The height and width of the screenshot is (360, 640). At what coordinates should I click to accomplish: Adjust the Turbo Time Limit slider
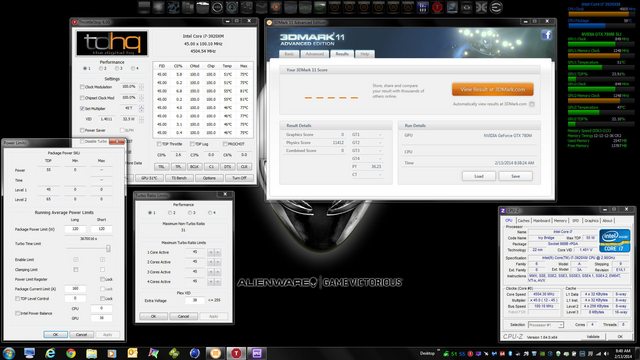coord(108,248)
